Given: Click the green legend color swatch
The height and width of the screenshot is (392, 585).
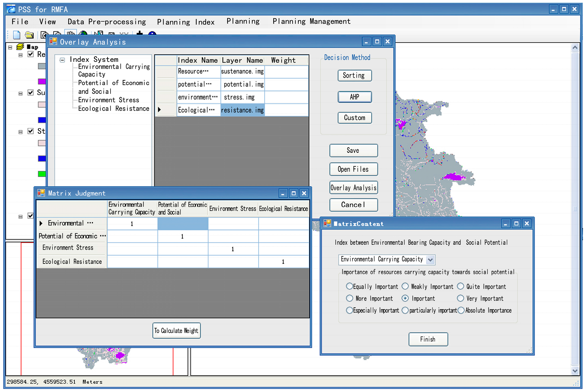Looking at the screenshot, I should pos(42,174).
